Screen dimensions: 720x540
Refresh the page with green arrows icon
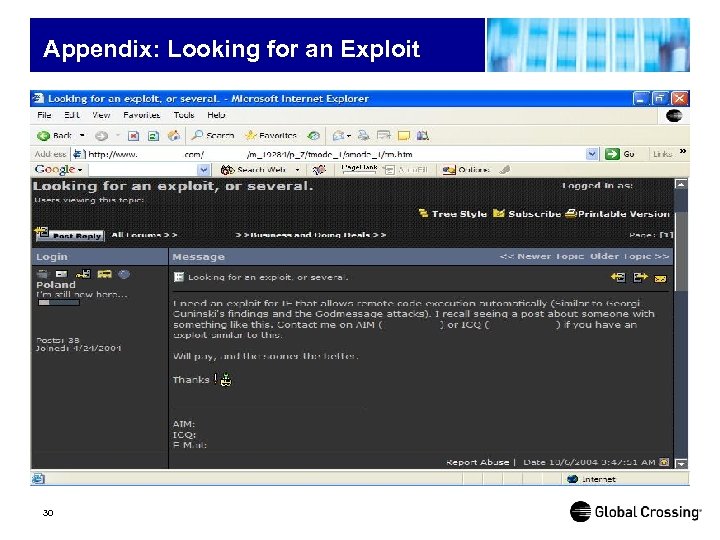pos(153,135)
